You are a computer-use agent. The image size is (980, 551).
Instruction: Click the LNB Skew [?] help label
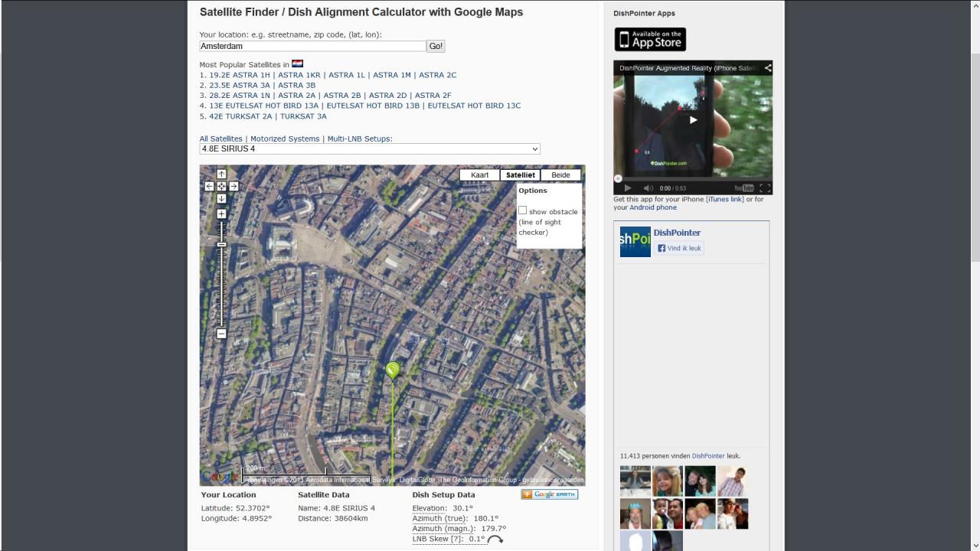tap(438, 539)
